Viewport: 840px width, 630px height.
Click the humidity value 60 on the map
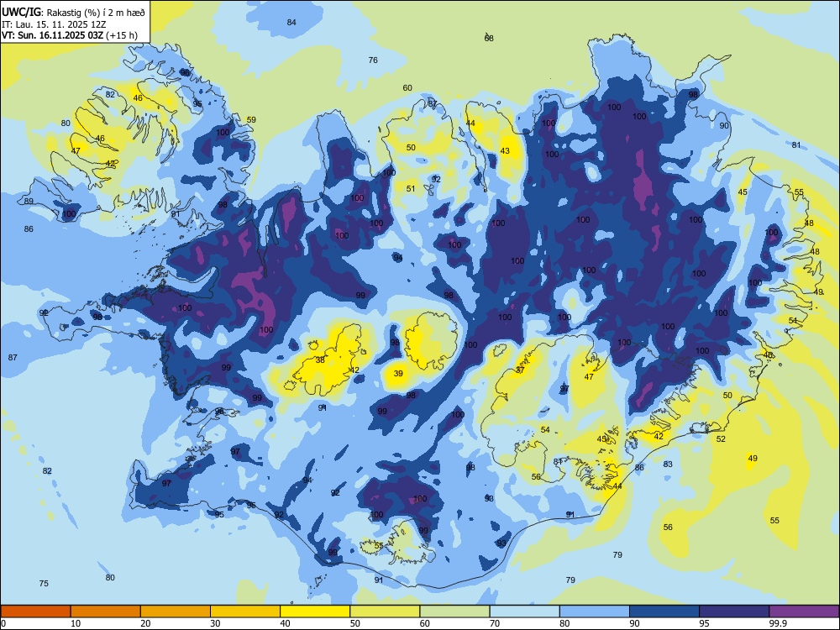tap(407, 88)
